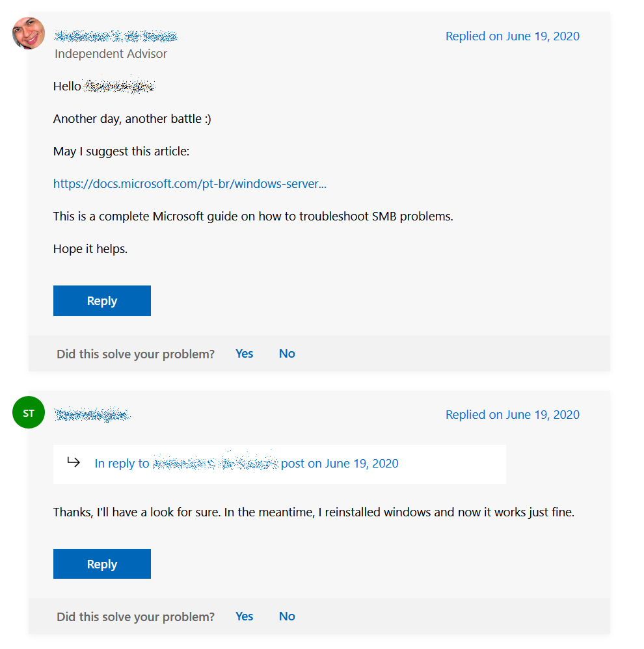644x649 pixels.
Task: Open the 'In reply to ... post on June 19, 2020' link
Action: click(x=246, y=464)
